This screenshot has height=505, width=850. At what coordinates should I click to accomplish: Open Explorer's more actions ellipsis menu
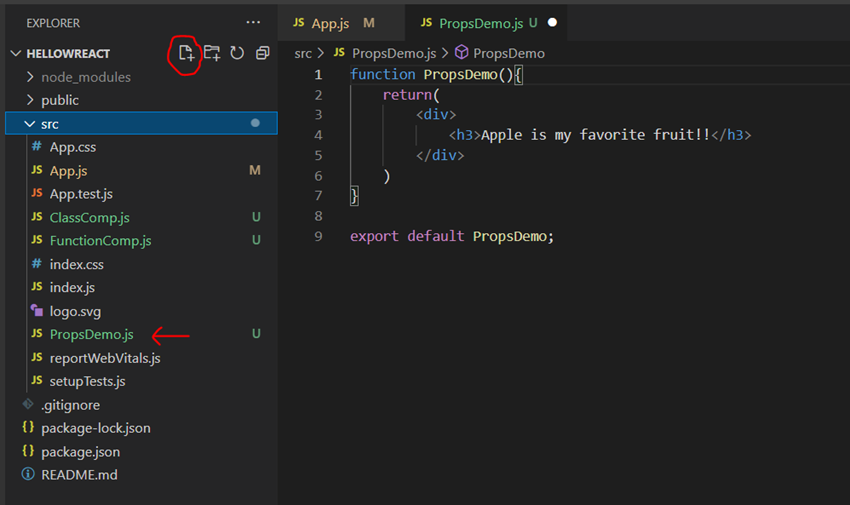coord(253,22)
